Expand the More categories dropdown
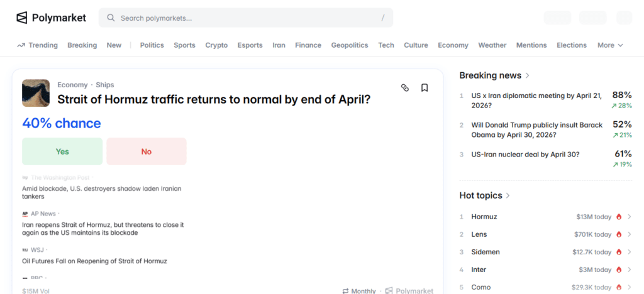The width and height of the screenshot is (644, 294). [610, 45]
